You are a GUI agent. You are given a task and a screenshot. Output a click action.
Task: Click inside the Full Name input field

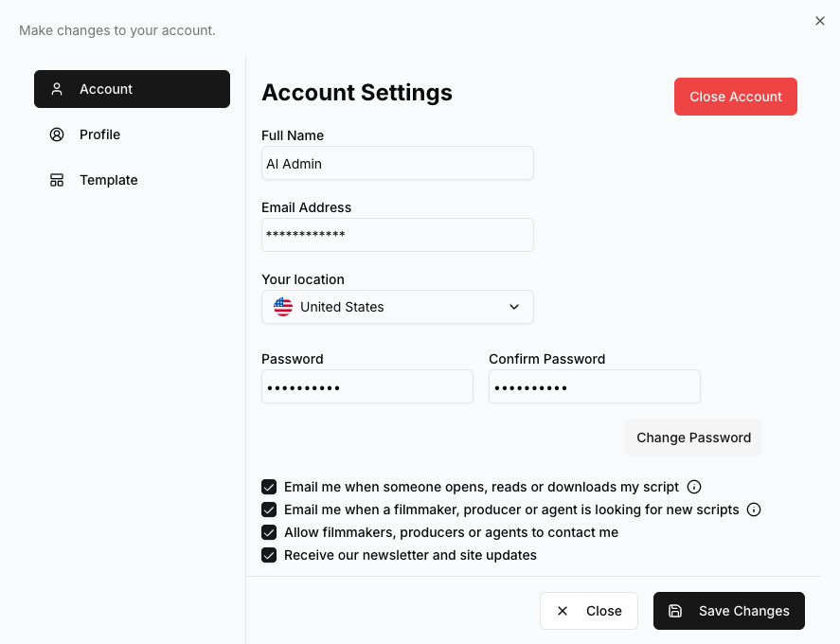tap(397, 163)
